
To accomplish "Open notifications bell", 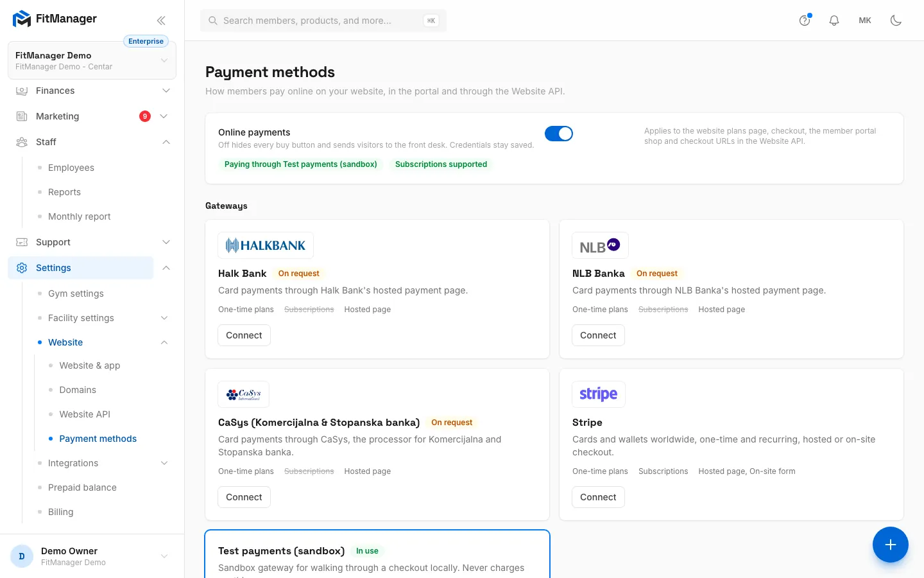I will click(x=834, y=21).
